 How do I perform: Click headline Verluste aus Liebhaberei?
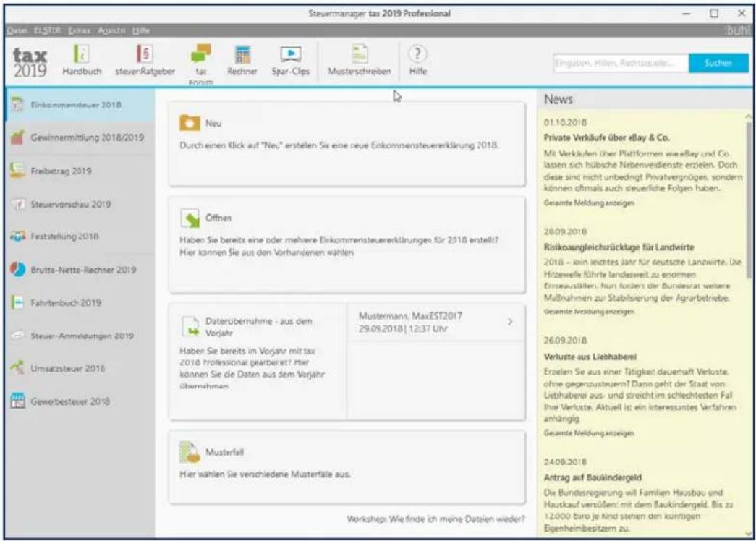click(590, 357)
